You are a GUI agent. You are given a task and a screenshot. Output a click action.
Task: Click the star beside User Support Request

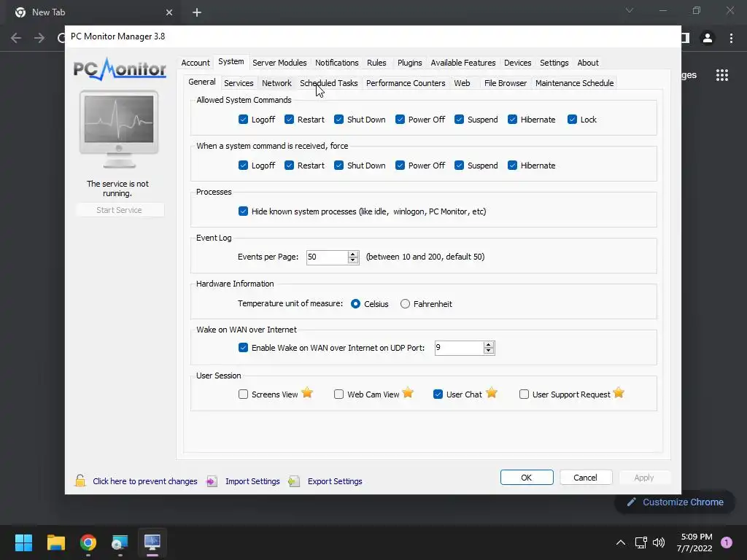tap(619, 393)
